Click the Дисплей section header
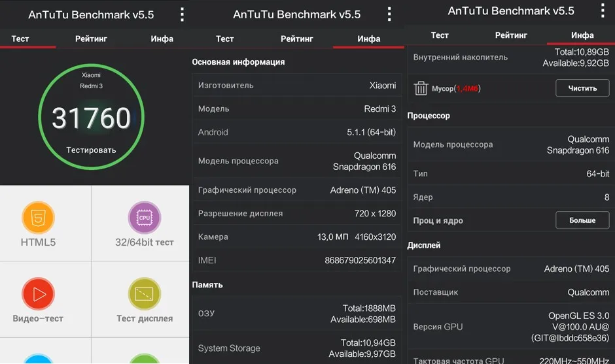 424,245
